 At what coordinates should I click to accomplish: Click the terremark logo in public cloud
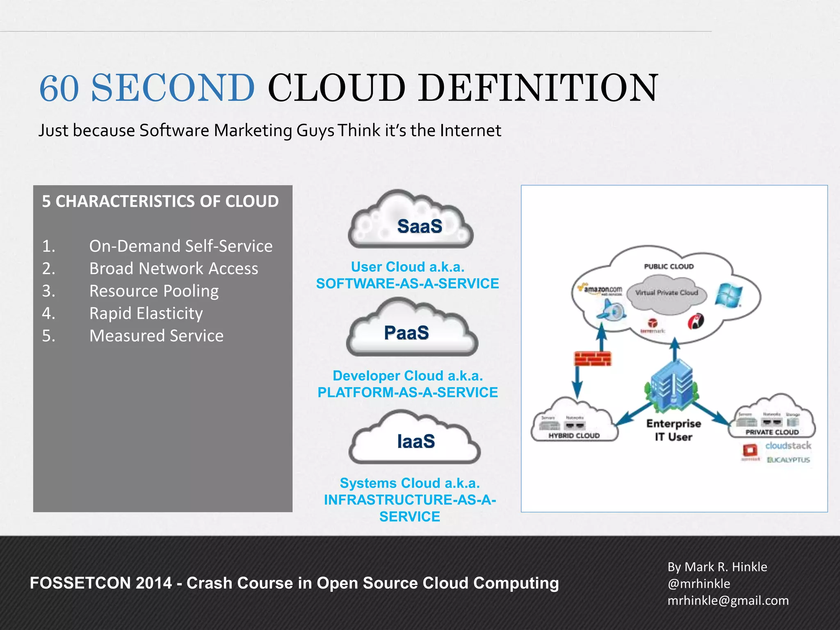pos(653,326)
